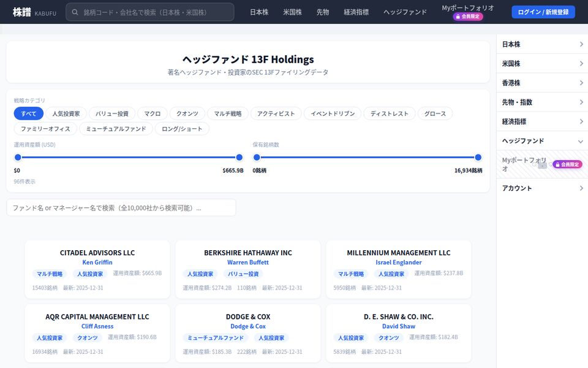Expand 先物・指数 chevron in sidebar
Viewport: 588px width, 368px height.
coord(581,102)
